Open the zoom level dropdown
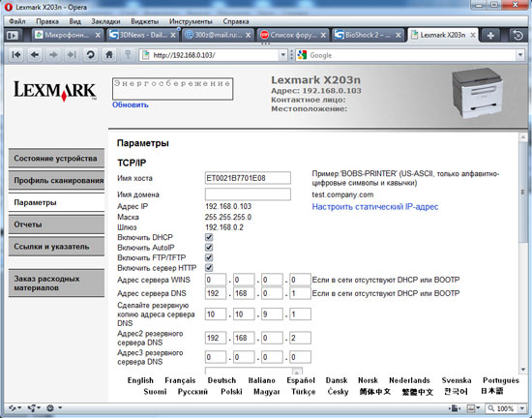Viewport: 532px width, 418px height. pos(521,408)
